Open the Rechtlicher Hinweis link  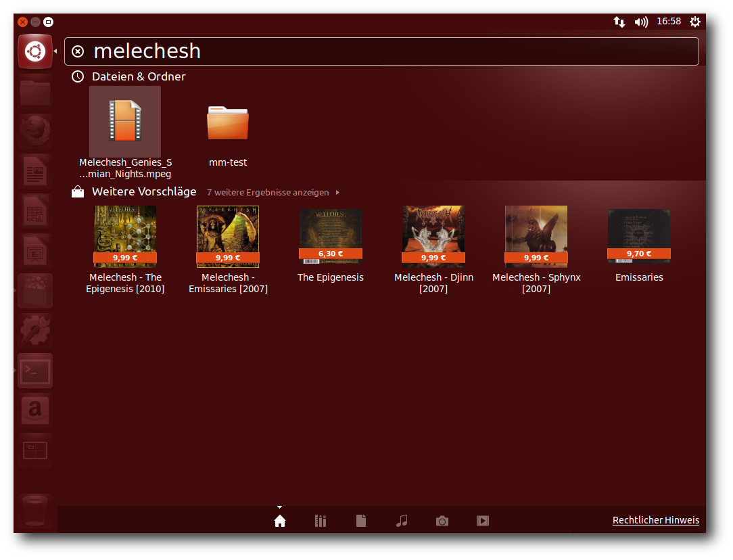point(656,520)
